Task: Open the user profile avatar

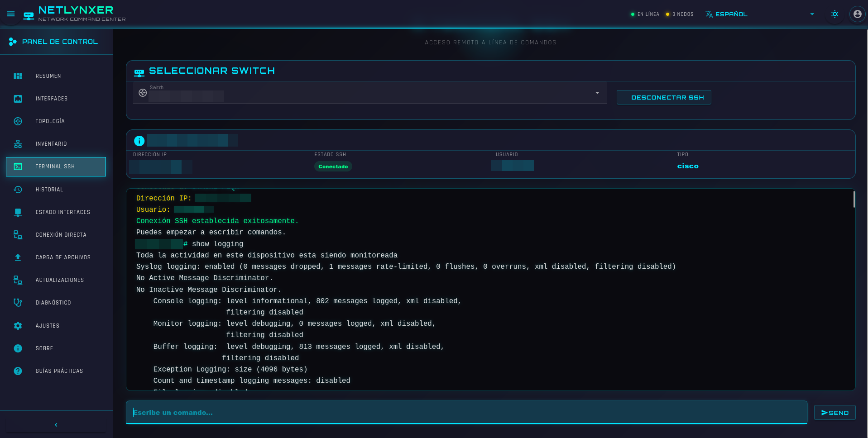Action: [x=857, y=14]
